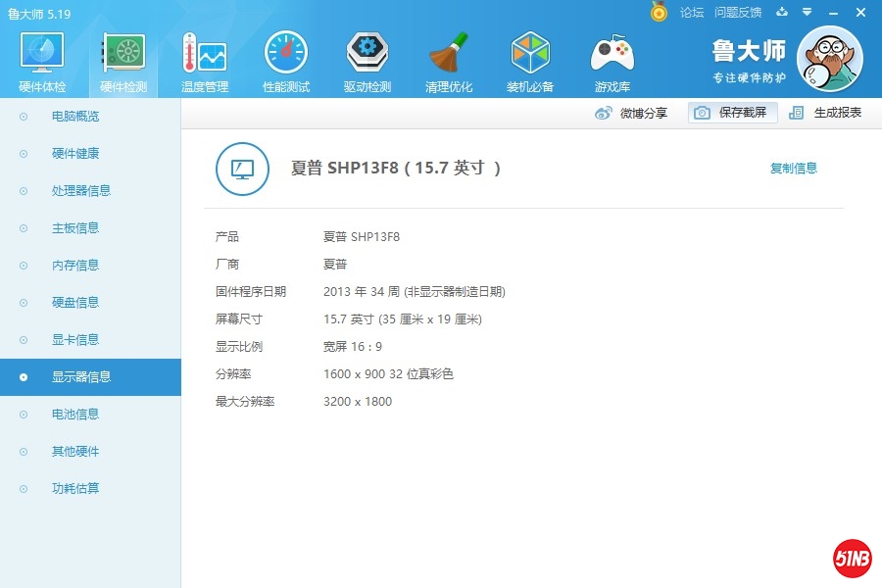
Task: Click the 复制信息 copy info link
Action: pos(793,168)
